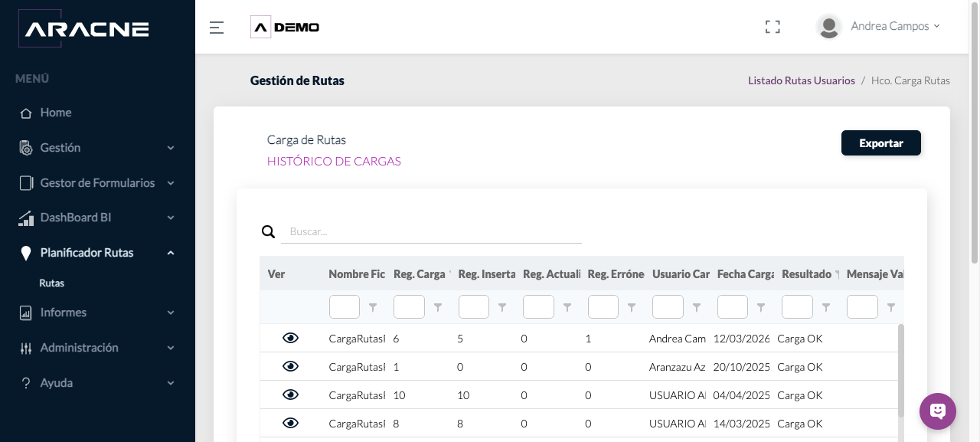Expand the Ayuda chevron

coord(171,383)
